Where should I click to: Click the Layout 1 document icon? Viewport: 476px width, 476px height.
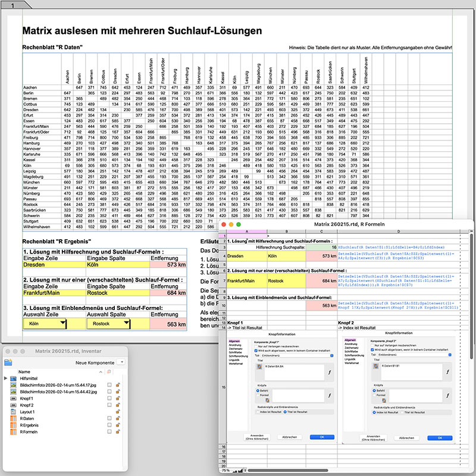pyautogui.click(x=14, y=412)
